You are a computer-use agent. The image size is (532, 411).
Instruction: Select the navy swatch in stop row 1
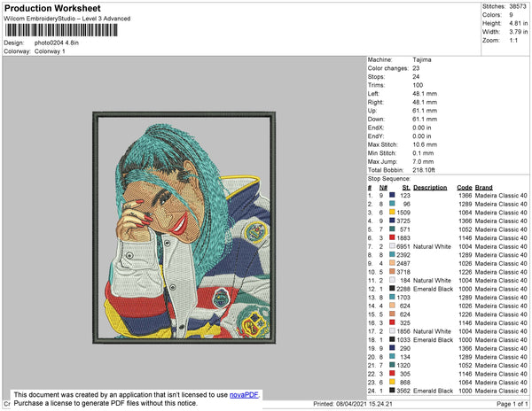(x=392, y=195)
